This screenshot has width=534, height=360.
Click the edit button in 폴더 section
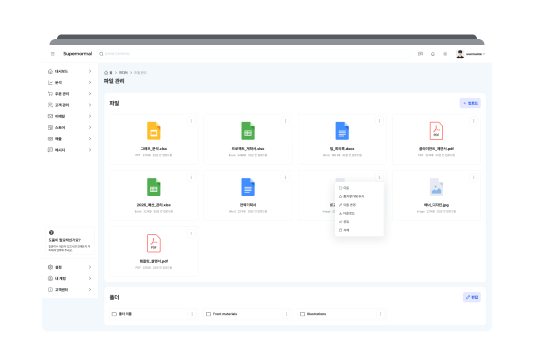click(x=472, y=297)
